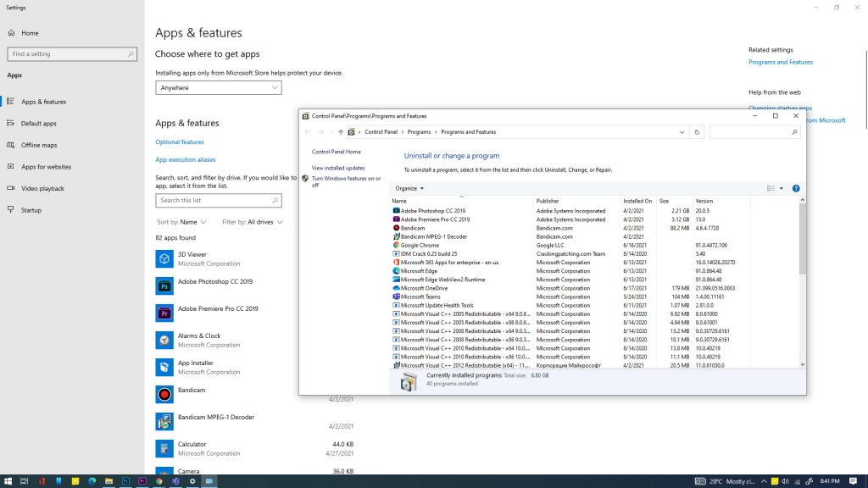This screenshot has width=868, height=488.
Task: Open Windows Start menu
Action: 8,481
